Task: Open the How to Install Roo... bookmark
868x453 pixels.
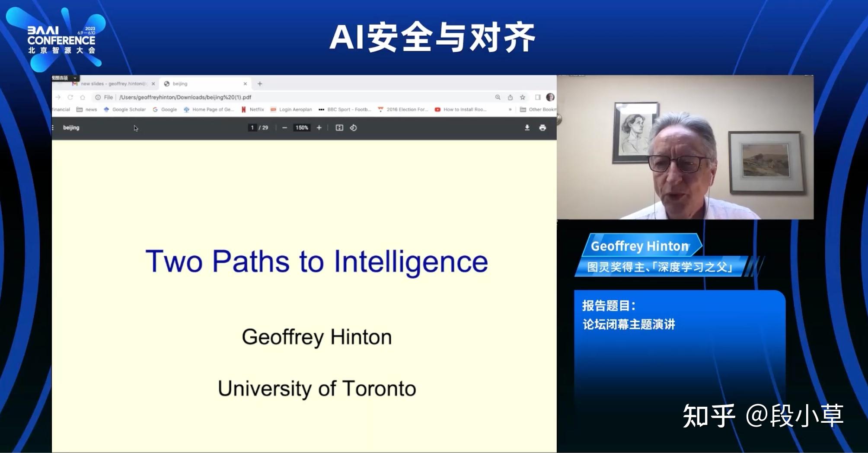Action: pos(460,109)
